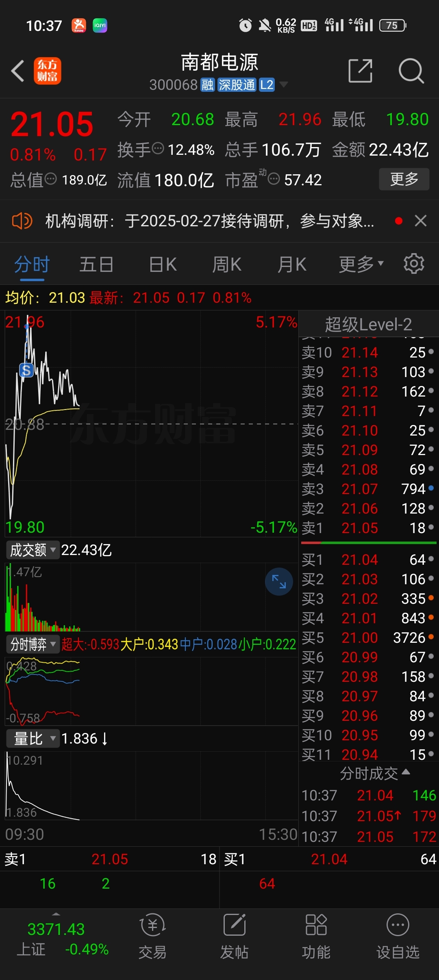Tap the bottom 买1 21.04 quote bar
439x980 pixels.
[x=329, y=859]
